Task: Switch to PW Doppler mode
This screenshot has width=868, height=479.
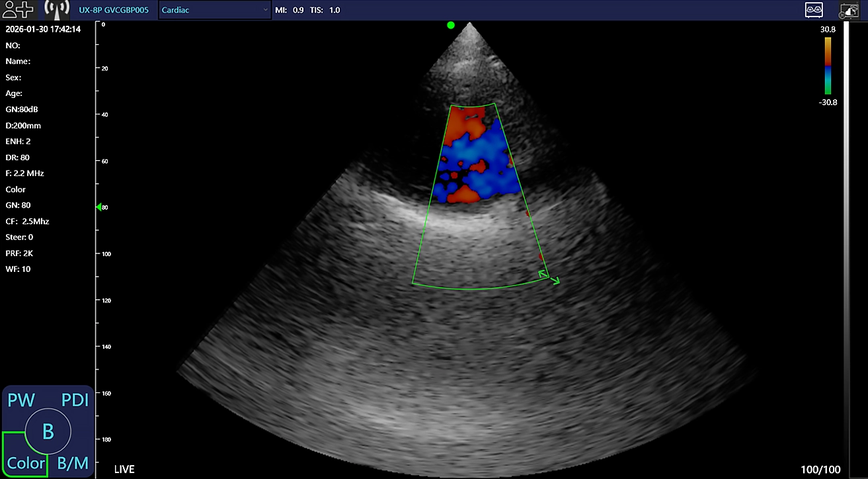Action: coord(20,400)
